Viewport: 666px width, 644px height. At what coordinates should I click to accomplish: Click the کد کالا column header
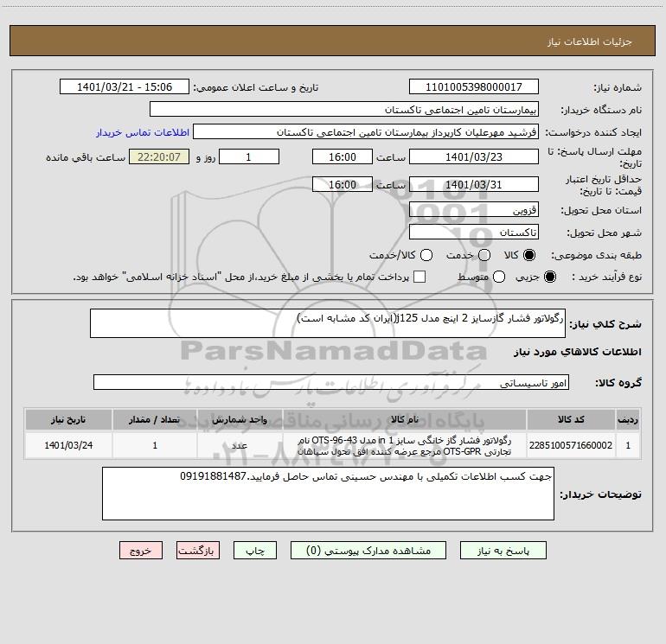point(571,420)
